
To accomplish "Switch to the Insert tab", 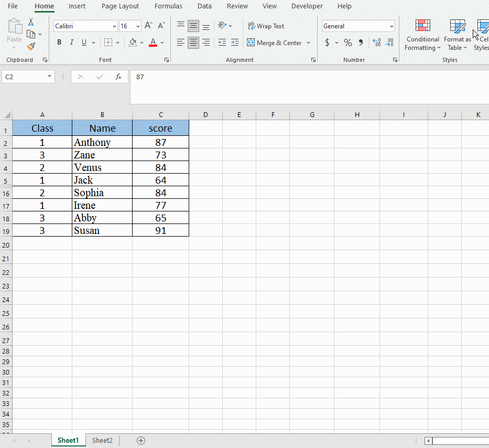I will coord(77,6).
